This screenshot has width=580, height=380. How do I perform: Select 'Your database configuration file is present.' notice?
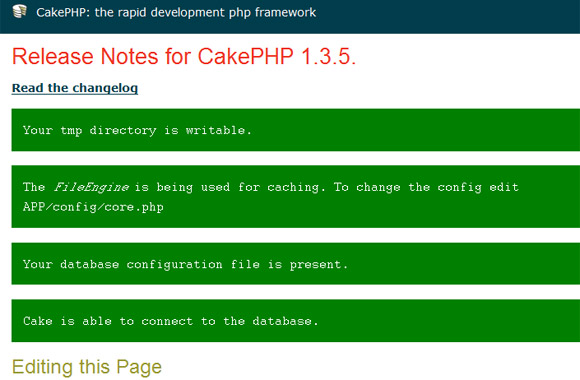[x=296, y=264]
